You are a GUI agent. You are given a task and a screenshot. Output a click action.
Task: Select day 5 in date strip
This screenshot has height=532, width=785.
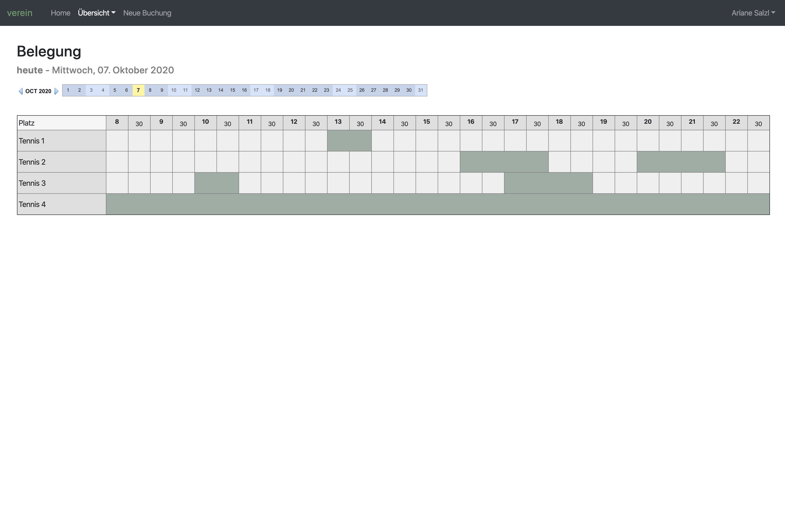(x=115, y=90)
